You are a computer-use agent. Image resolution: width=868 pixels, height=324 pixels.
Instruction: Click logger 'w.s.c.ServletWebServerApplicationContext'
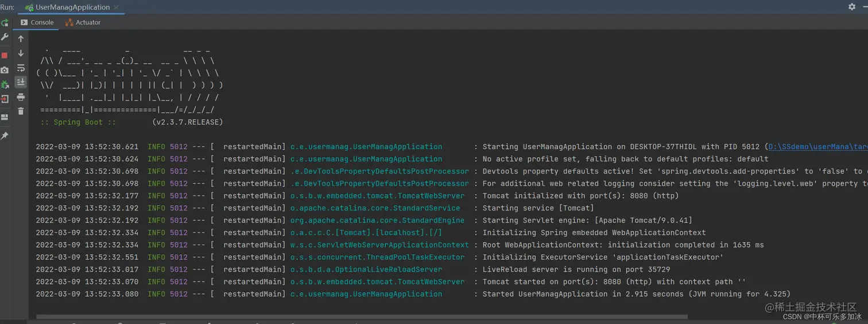coord(379,245)
